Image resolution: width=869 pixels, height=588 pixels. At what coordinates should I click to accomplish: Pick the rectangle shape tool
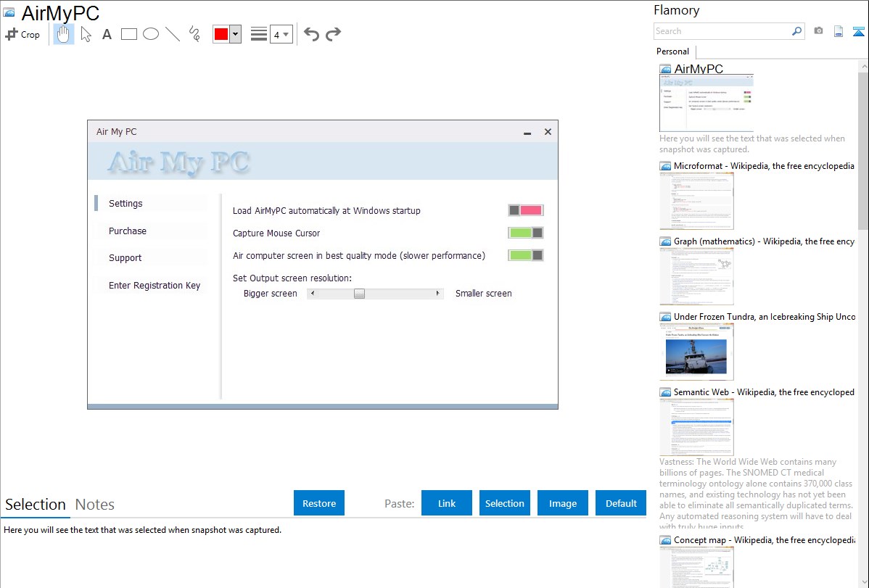coord(128,34)
